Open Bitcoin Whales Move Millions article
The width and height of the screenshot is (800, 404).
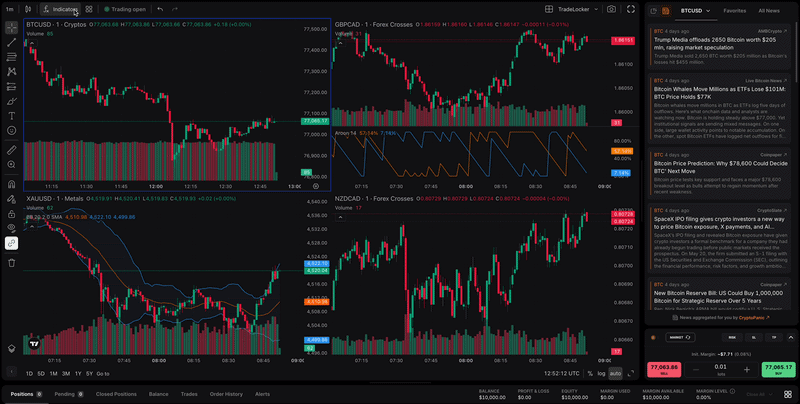click(x=719, y=109)
